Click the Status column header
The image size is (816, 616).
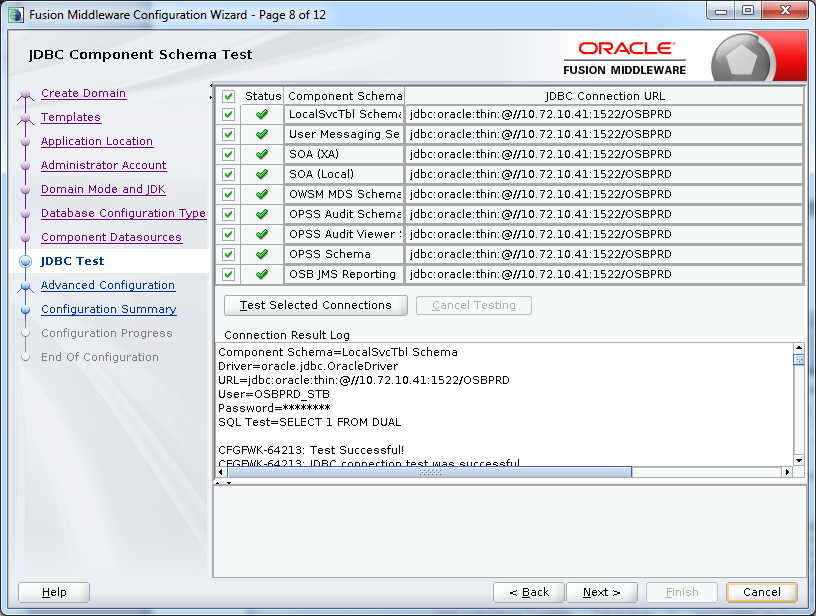(262, 96)
